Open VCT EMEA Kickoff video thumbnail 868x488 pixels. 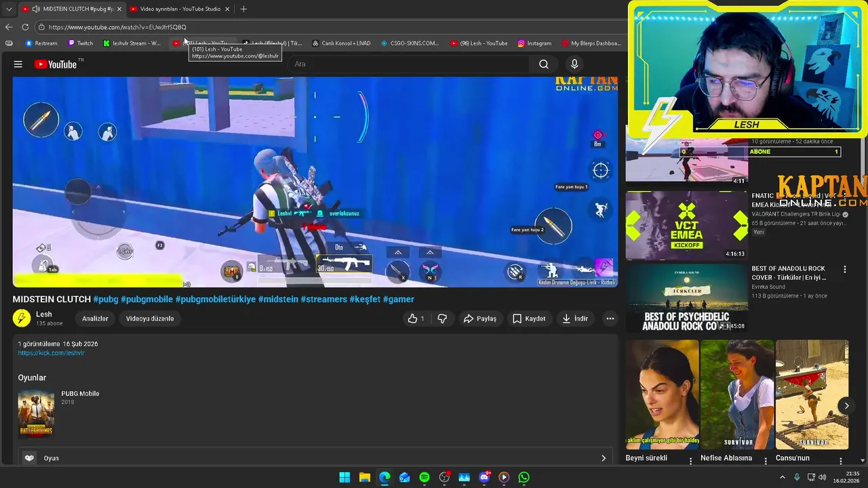pos(686,226)
